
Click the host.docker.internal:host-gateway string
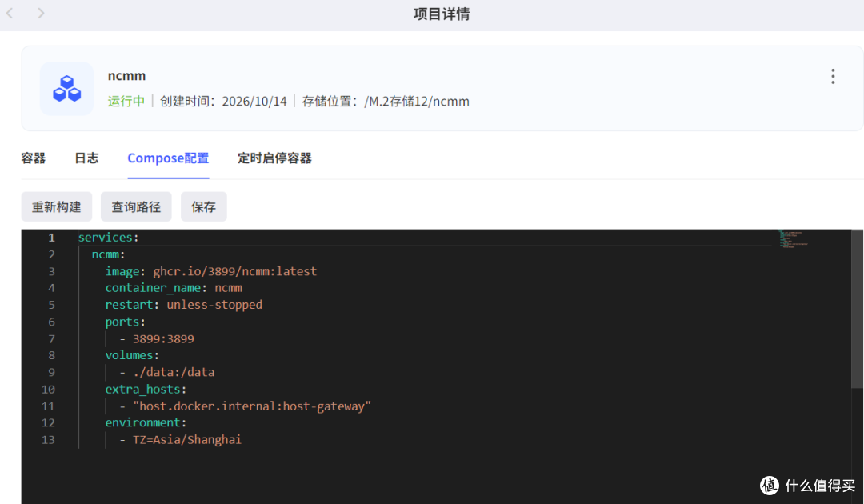[252, 406]
